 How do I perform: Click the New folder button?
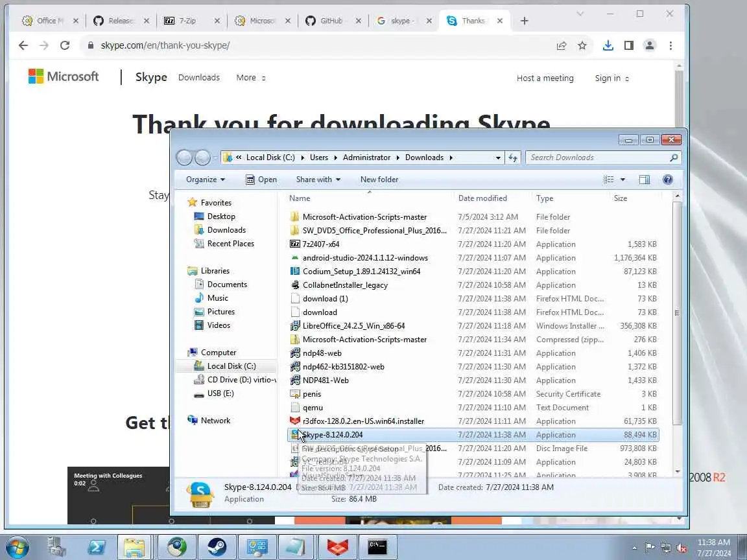[x=379, y=180]
